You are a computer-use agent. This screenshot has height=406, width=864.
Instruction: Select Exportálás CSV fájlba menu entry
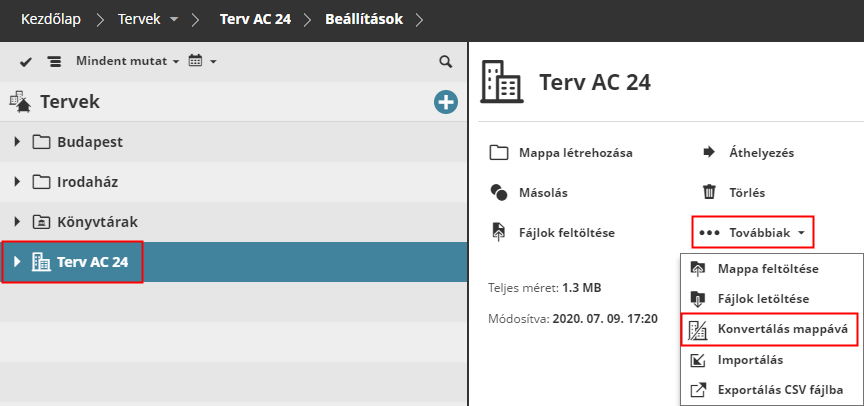780,389
